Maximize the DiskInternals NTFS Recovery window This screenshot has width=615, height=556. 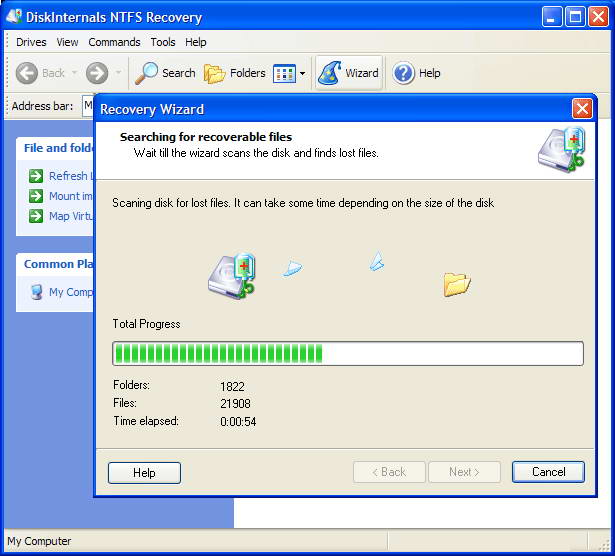575,17
